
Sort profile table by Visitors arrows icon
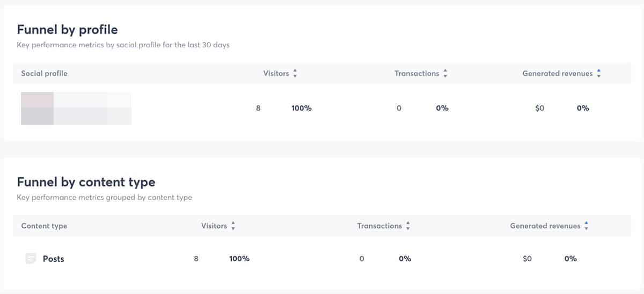click(x=295, y=74)
